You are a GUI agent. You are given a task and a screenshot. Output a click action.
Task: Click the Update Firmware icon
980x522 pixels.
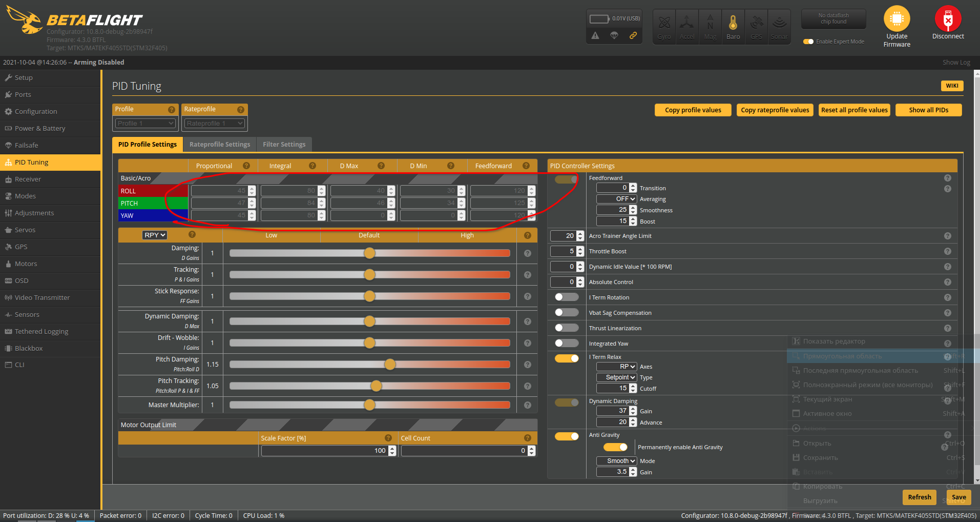coord(896,19)
